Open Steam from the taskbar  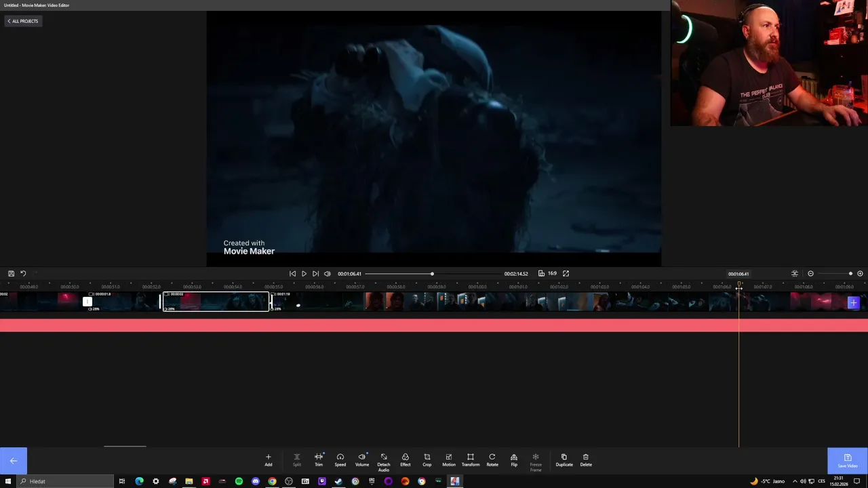coord(338,481)
